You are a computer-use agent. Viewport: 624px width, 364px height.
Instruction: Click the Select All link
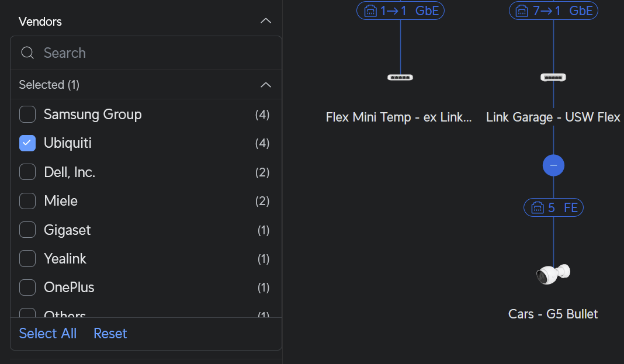[48, 334]
